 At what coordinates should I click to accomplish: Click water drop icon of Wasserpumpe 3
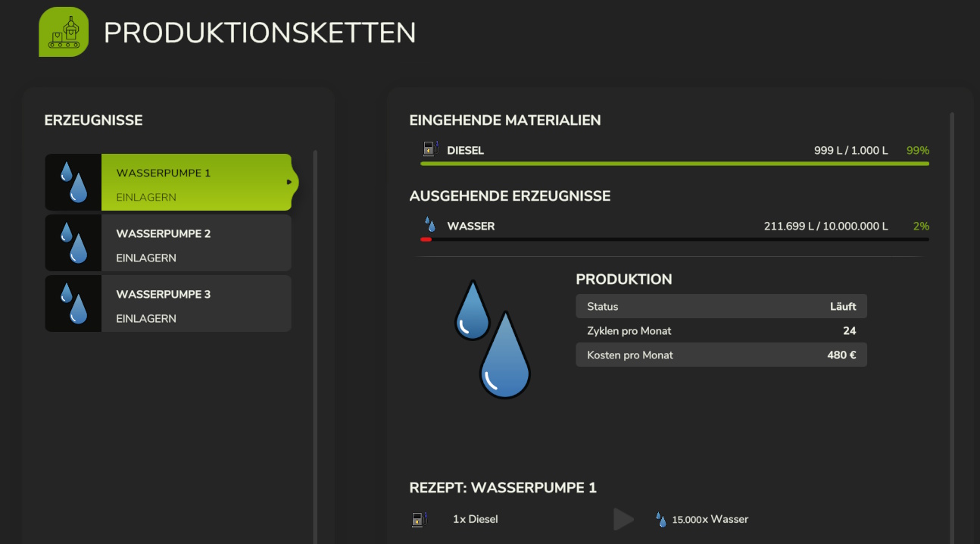(x=73, y=304)
